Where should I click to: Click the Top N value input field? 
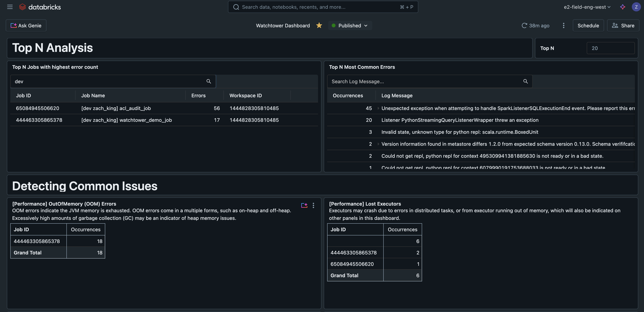[611, 48]
